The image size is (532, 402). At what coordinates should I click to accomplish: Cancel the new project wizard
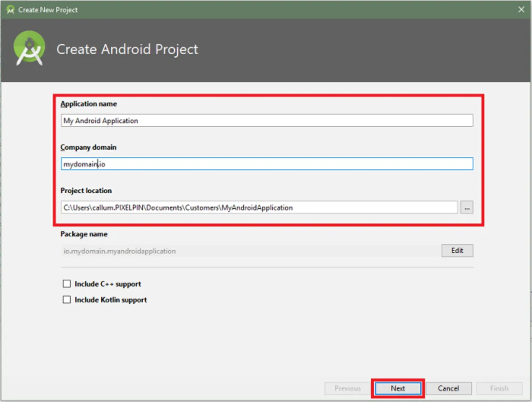pyautogui.click(x=448, y=388)
